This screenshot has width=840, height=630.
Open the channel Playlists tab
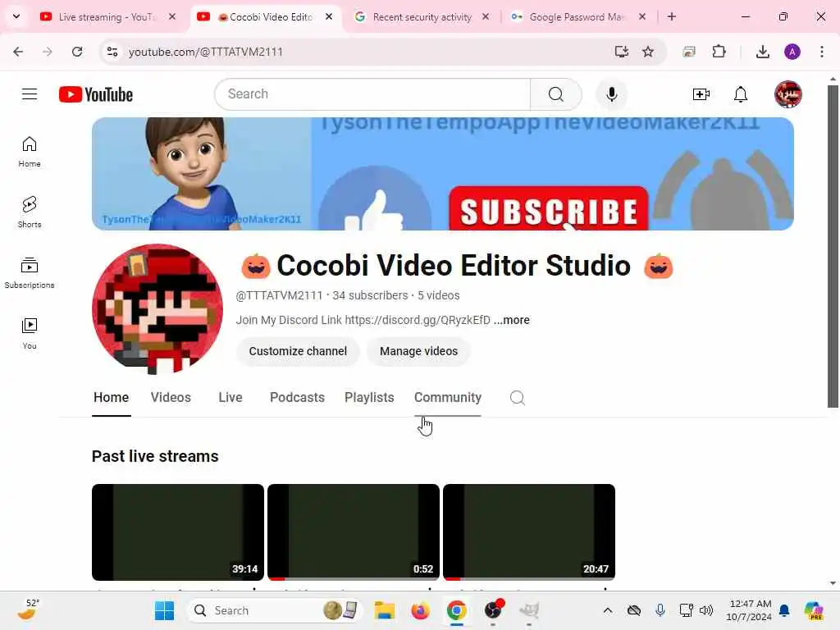click(x=369, y=398)
